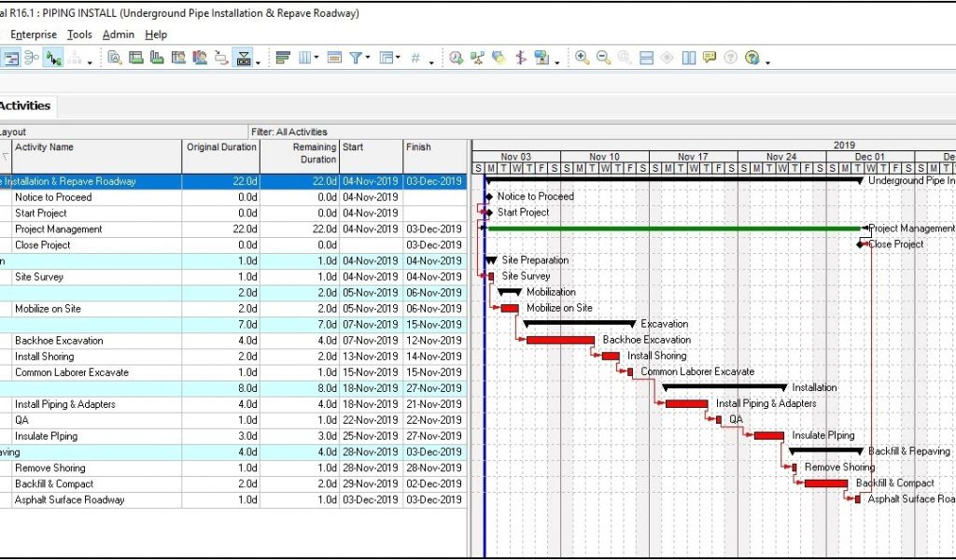Open the Help globe icon
Viewport: 956px width, 560px height.
752,58
